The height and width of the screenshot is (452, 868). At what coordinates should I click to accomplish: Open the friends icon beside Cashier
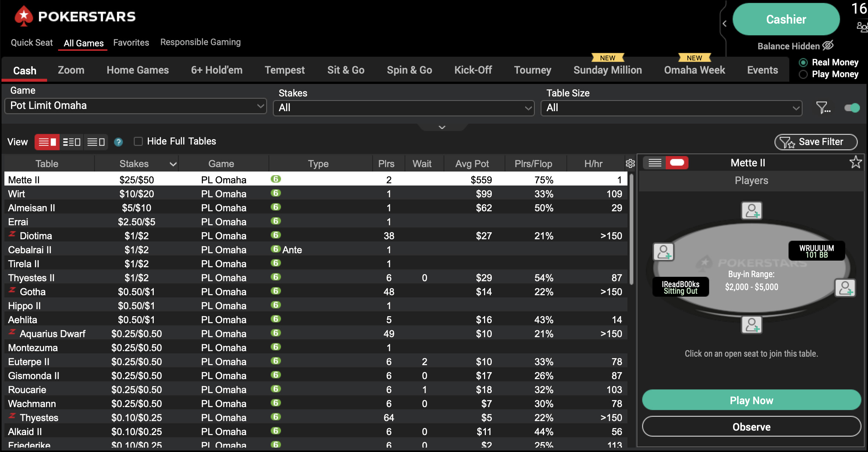click(862, 28)
